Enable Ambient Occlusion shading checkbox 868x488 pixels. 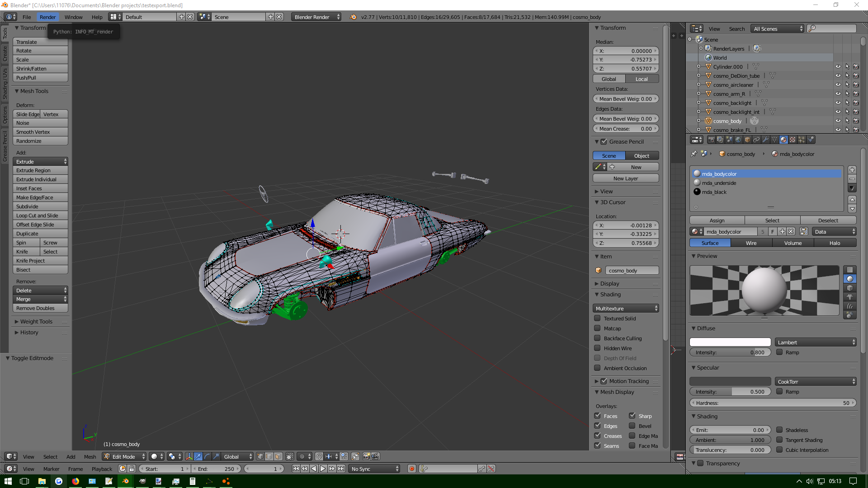click(x=597, y=368)
